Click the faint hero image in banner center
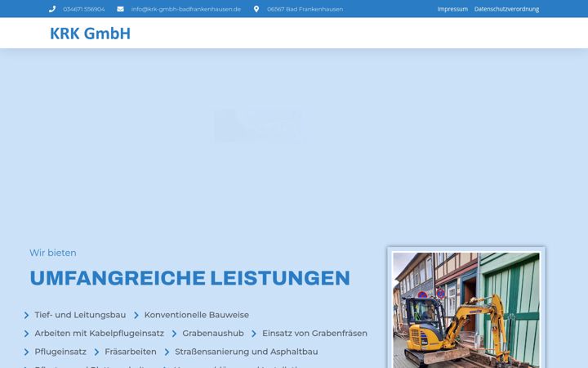Viewport: 588px width, 368px height. [x=259, y=126]
